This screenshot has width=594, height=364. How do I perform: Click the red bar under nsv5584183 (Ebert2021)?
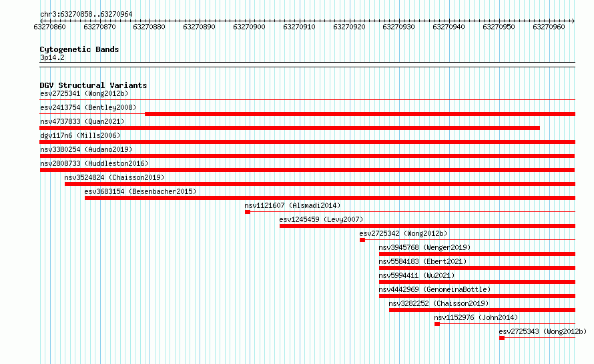coord(477,268)
